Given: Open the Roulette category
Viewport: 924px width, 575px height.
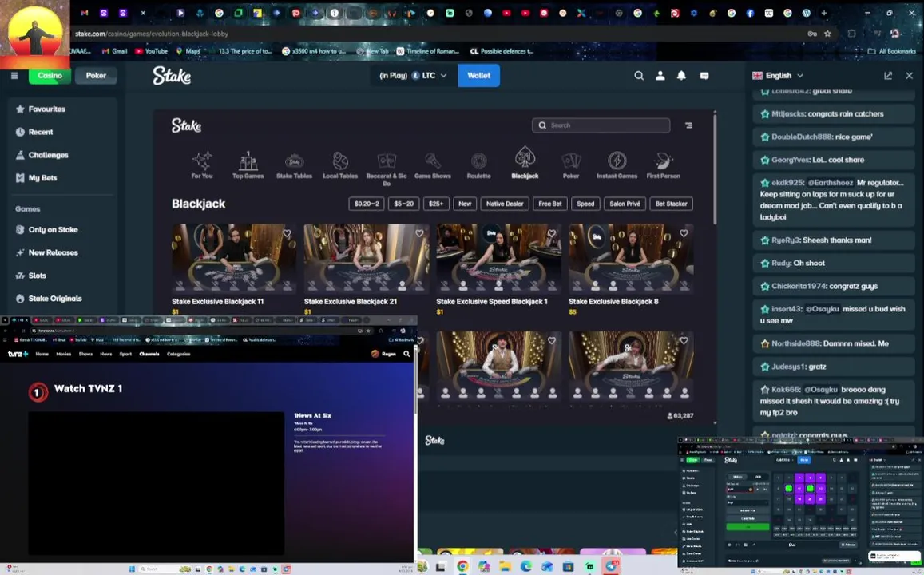Looking at the screenshot, I should 478,165.
